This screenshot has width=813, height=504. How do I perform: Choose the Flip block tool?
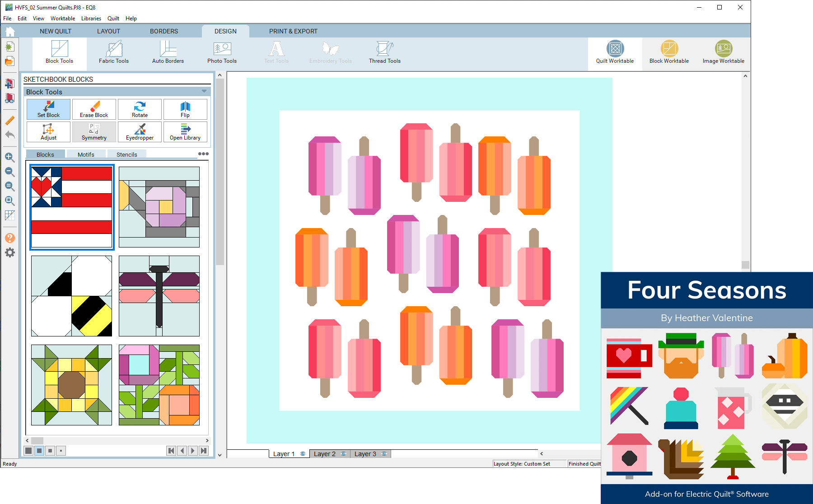185,109
